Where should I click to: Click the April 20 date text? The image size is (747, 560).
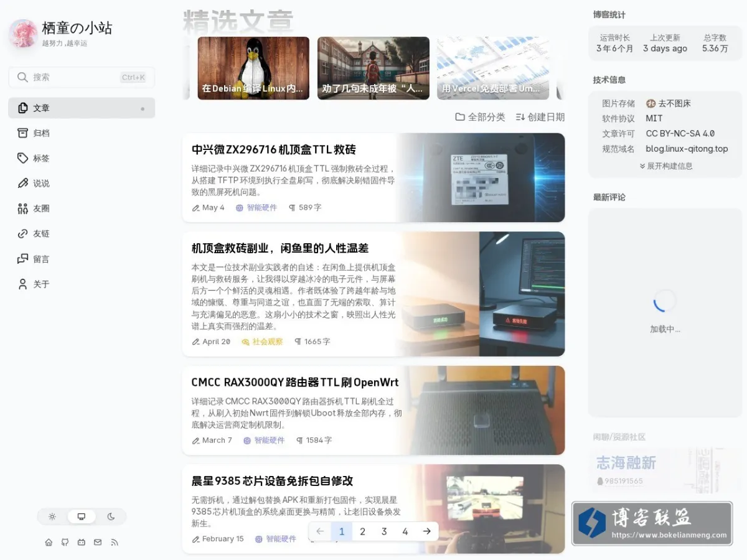pyautogui.click(x=212, y=342)
